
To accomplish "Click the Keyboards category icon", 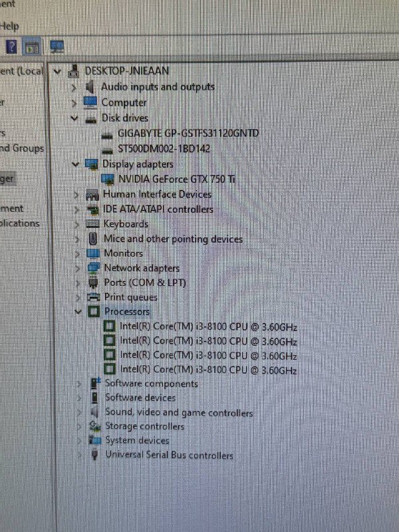I will point(92,224).
